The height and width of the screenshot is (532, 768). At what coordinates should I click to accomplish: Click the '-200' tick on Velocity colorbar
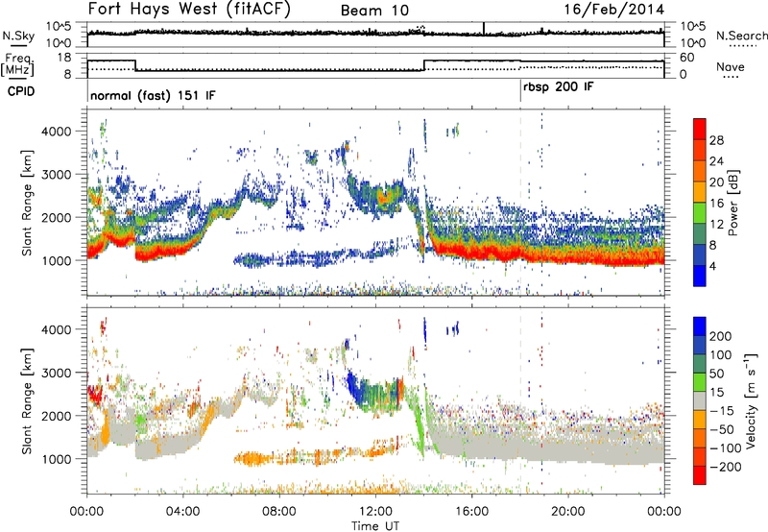click(726, 467)
